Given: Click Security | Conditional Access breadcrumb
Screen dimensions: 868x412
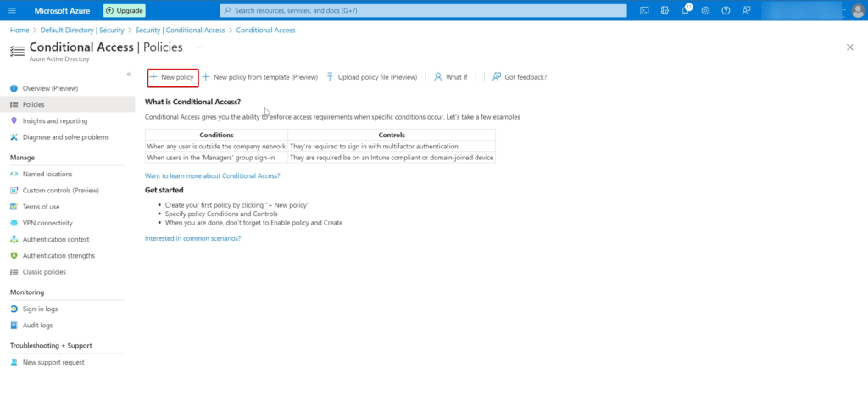Looking at the screenshot, I should [180, 30].
